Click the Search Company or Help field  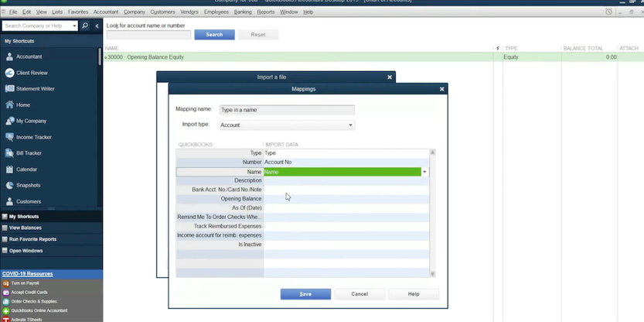[37, 26]
